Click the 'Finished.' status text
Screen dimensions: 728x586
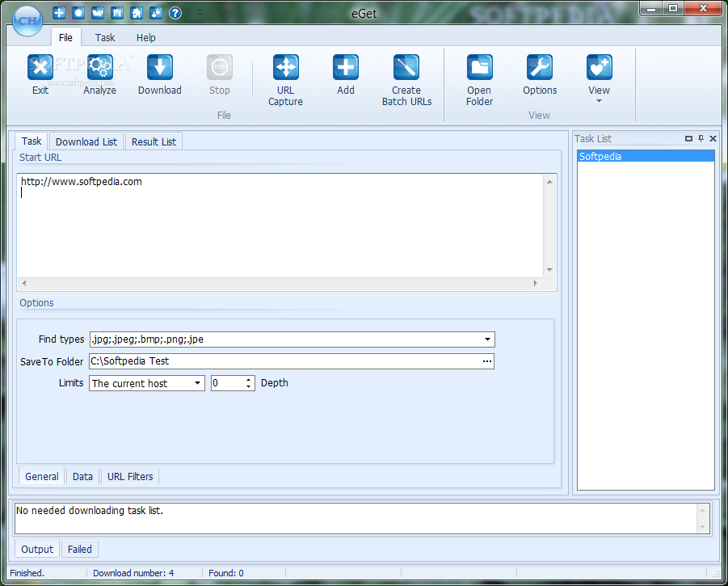pos(27,573)
